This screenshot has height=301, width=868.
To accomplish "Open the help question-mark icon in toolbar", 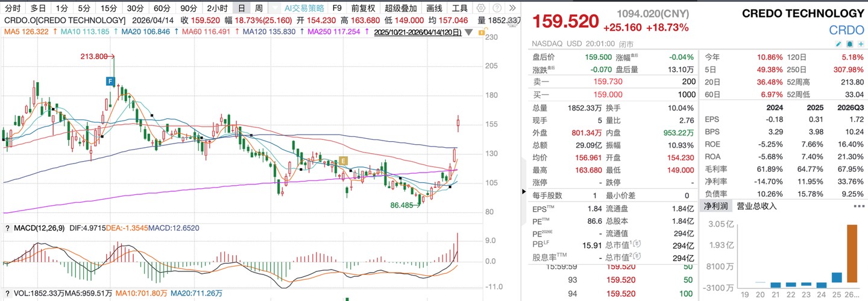I will pos(497,8).
